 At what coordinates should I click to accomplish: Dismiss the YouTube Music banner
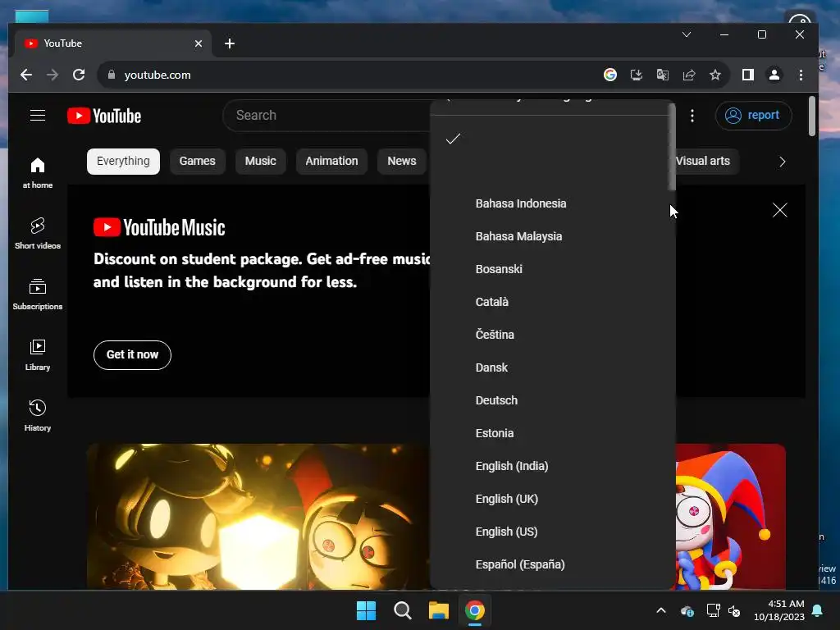(780, 210)
